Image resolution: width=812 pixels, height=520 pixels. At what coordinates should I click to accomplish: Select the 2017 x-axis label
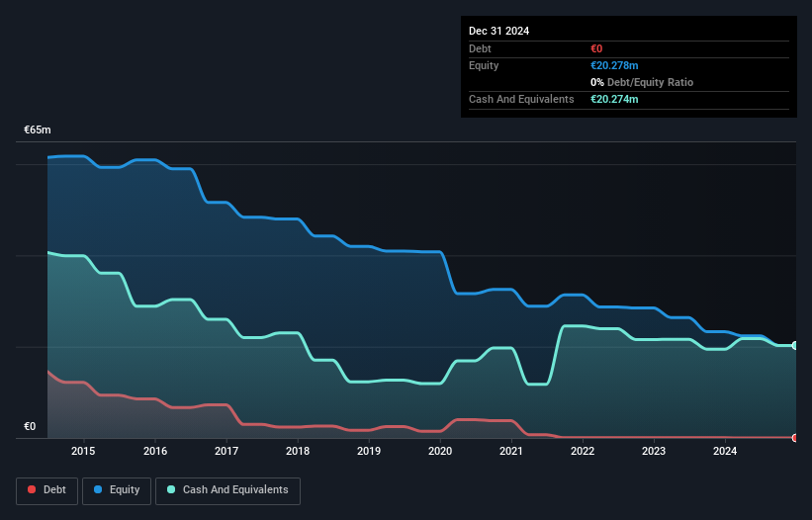226,451
